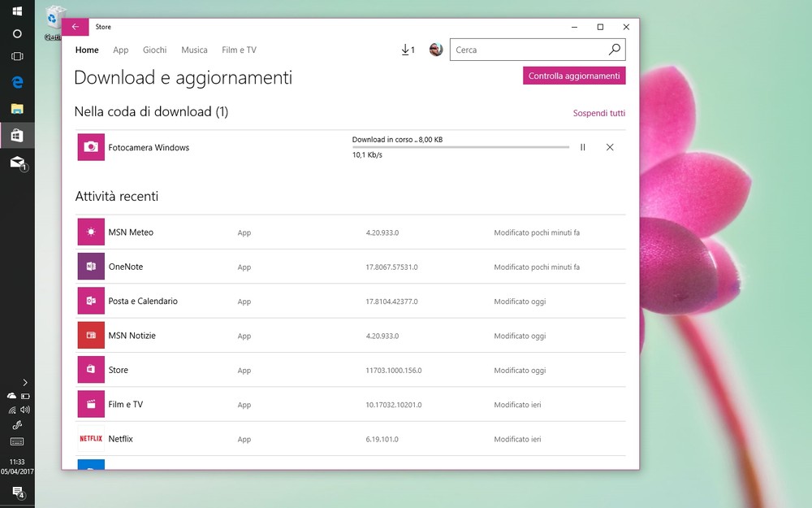The image size is (812, 508).
Task: Click OneNote version 17.8067.57531.0
Action: point(391,267)
